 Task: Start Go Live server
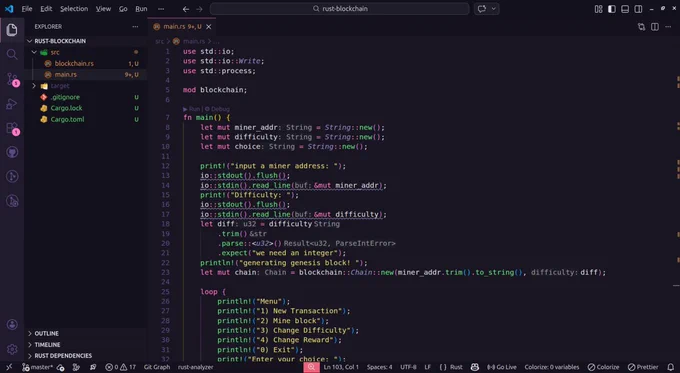[x=502, y=367]
